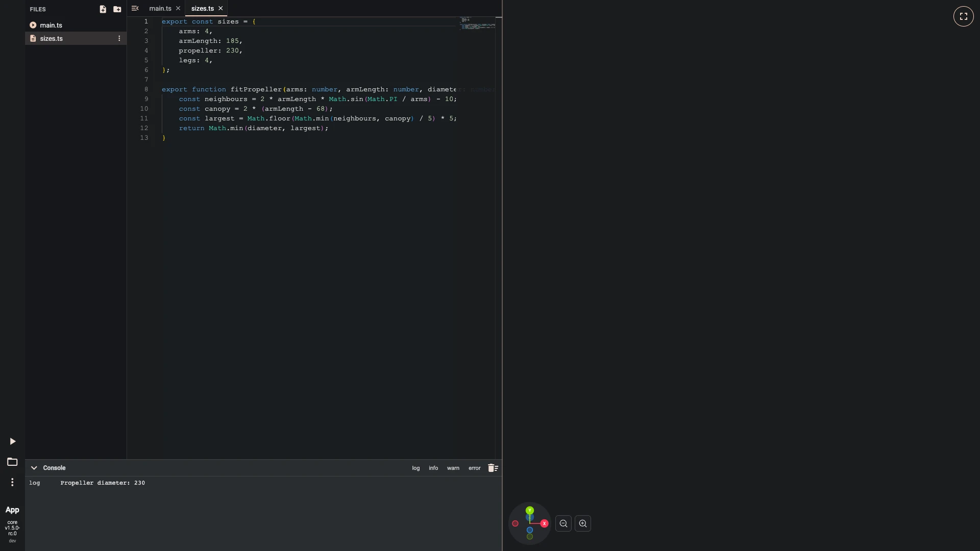Toggle the warn filter in Console
The image size is (980, 551).
click(453, 468)
